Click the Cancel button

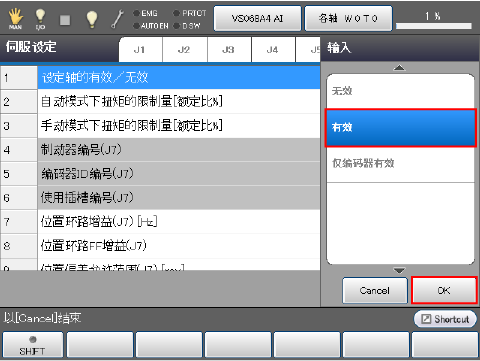[x=375, y=290]
